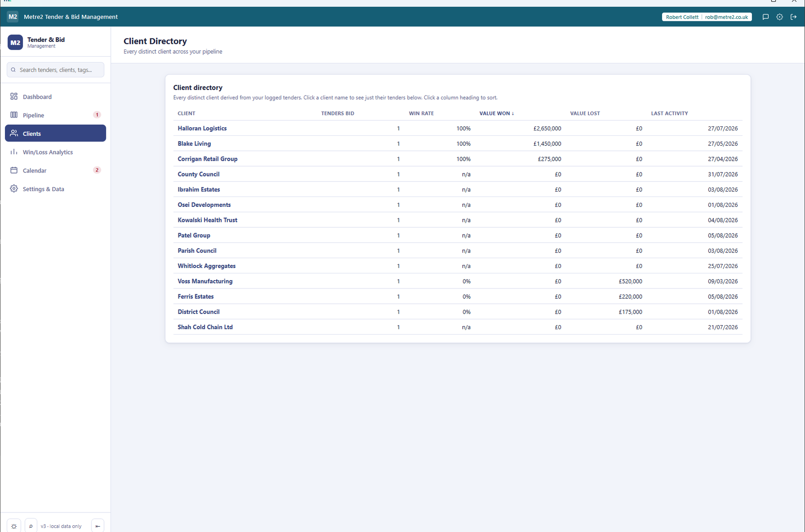Open Shah Cold Chain Ltd tenders
805x532 pixels.
click(x=205, y=327)
